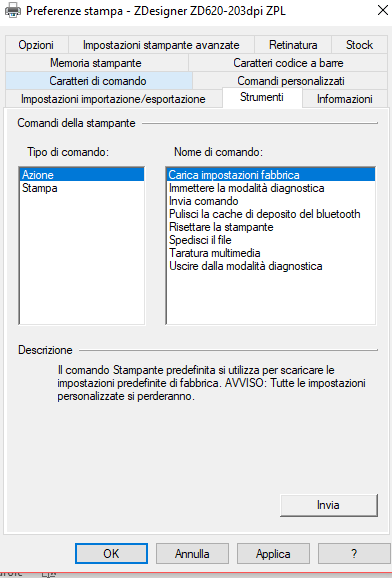Select Immettere la modalità diagnostica command

pos(271,188)
